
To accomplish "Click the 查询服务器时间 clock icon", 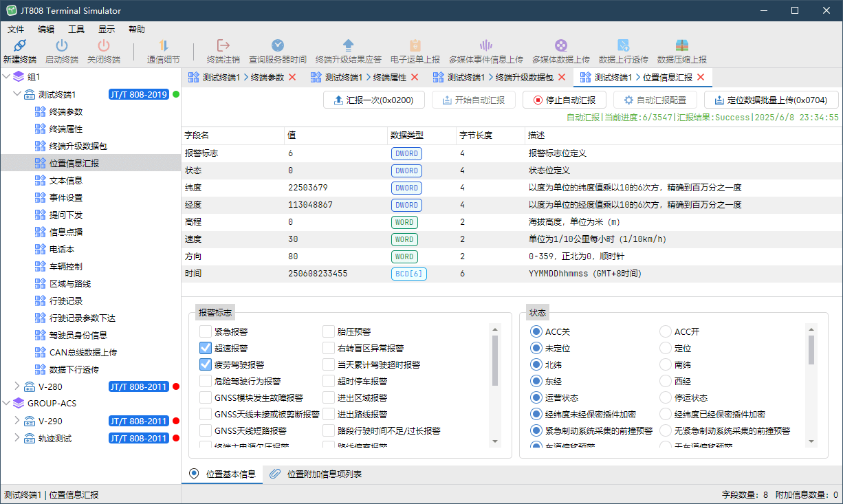I will (277, 46).
